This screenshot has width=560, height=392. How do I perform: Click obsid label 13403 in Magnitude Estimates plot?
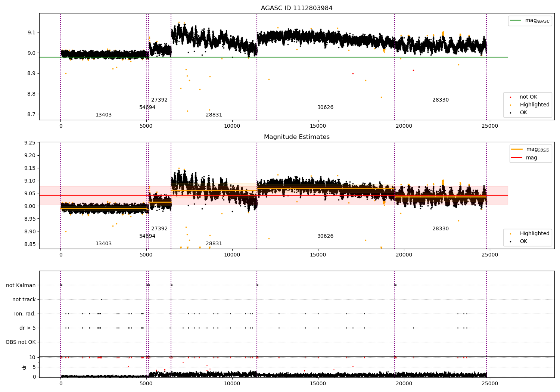click(103, 244)
